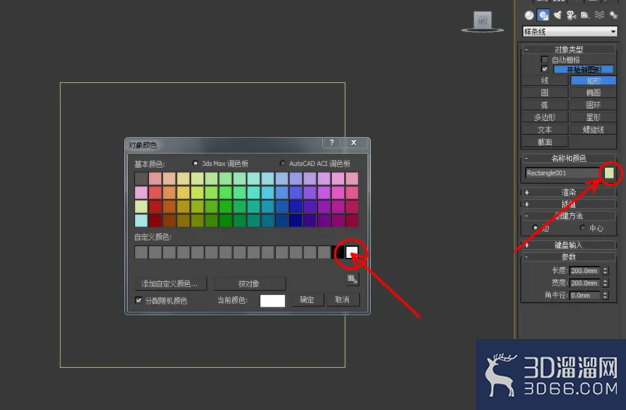Select the Helpers category icon
Screen dimensions: 626x410
pyautogui.click(x=585, y=16)
